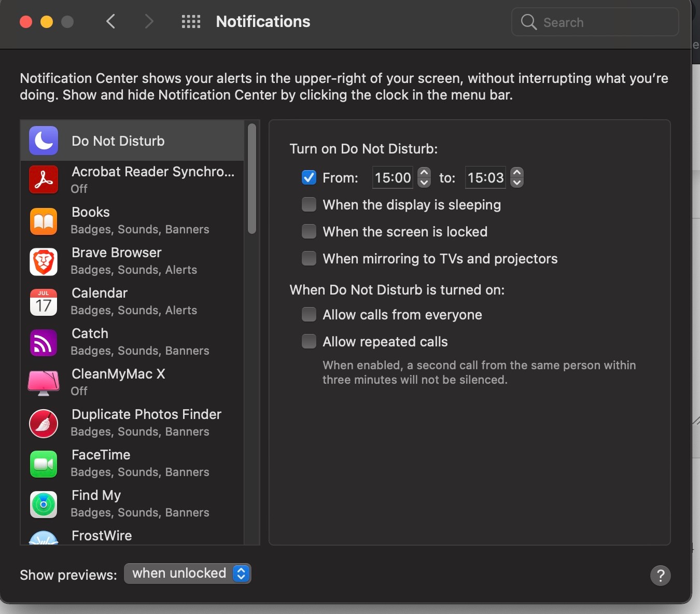
Task: Open the Show previews dropdown
Action: point(188,574)
